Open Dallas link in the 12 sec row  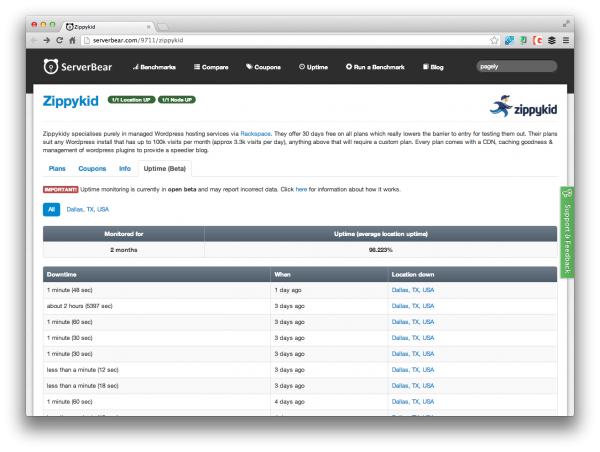point(413,370)
